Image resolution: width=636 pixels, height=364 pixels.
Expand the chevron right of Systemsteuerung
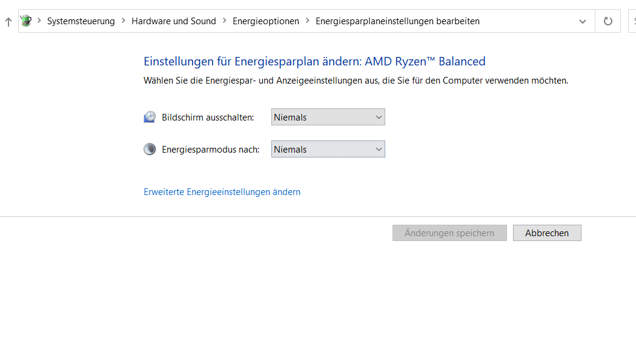(x=123, y=21)
